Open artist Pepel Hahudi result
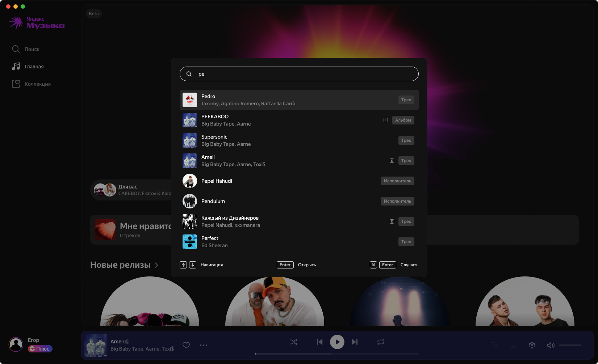This screenshot has height=364, width=598. [x=299, y=181]
